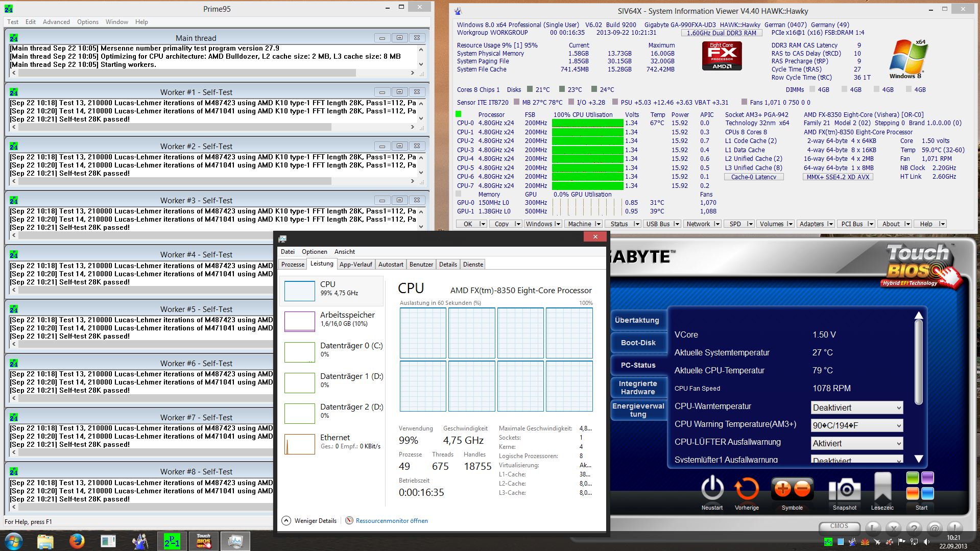Click the Touch BIOS settings scroll-down arrow
The image size is (980, 551).
point(919,459)
